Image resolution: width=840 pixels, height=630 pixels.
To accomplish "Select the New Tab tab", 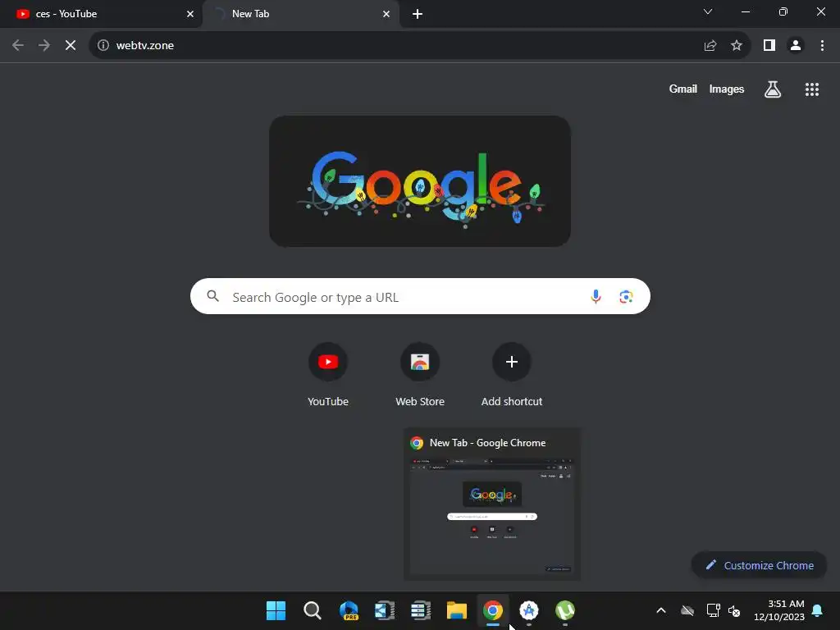I will click(x=301, y=14).
